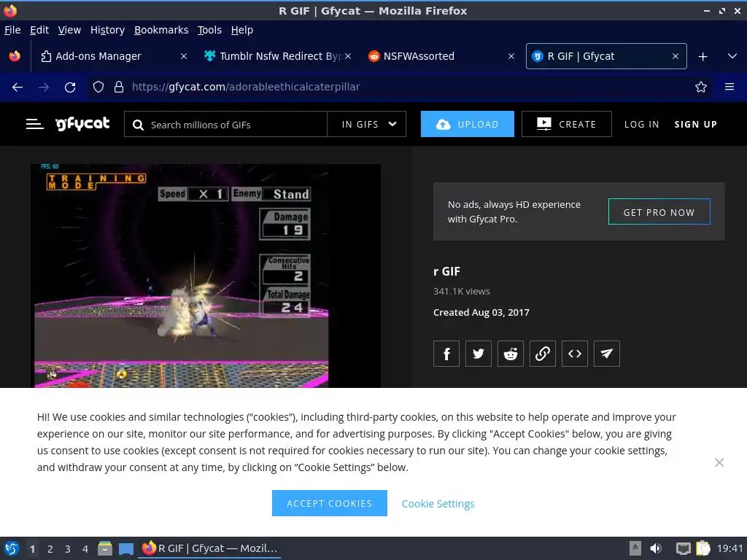Open the Gfycat hamburger menu

click(34, 124)
